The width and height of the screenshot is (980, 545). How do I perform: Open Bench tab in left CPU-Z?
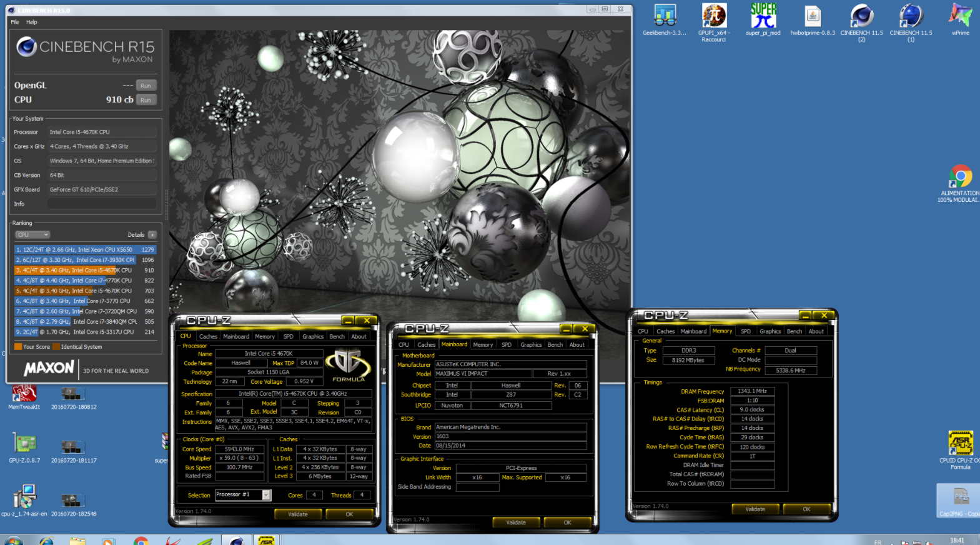(337, 336)
